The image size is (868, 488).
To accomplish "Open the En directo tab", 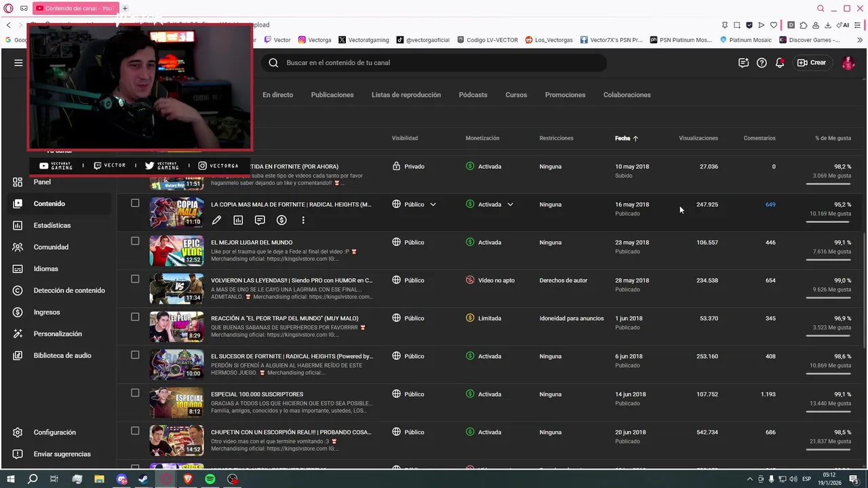I will coord(278,95).
